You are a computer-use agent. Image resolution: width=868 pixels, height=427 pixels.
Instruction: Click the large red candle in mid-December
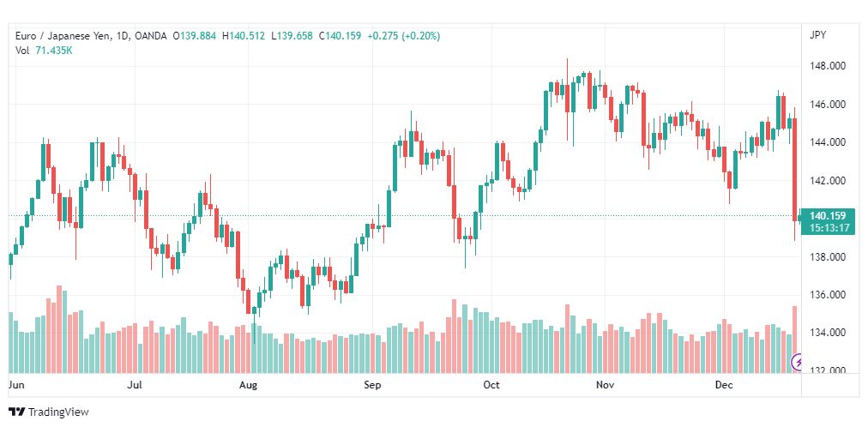(x=795, y=170)
